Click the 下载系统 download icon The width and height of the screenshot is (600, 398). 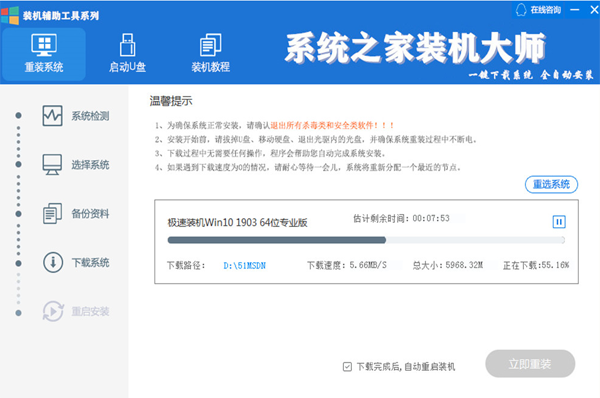click(x=53, y=263)
